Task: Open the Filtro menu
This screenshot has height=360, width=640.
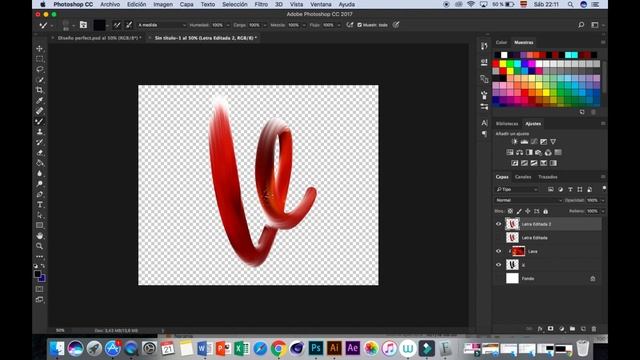Action: tap(261, 4)
